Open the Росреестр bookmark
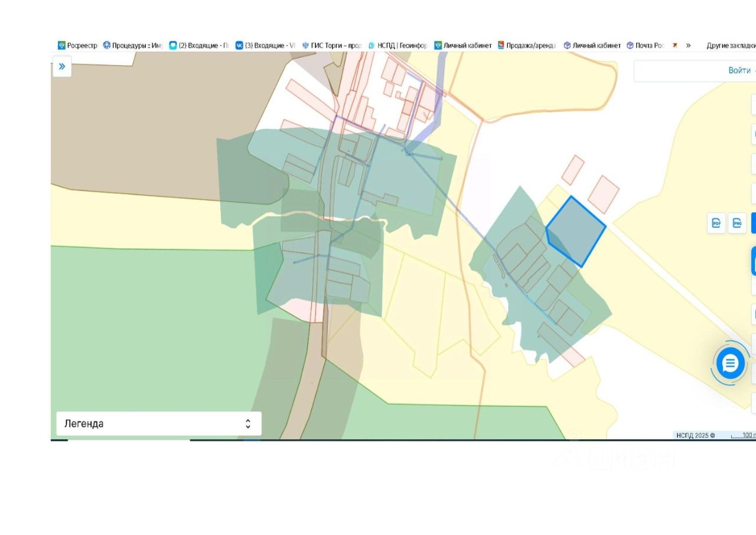Viewport: 756px width, 535px height. (77, 46)
